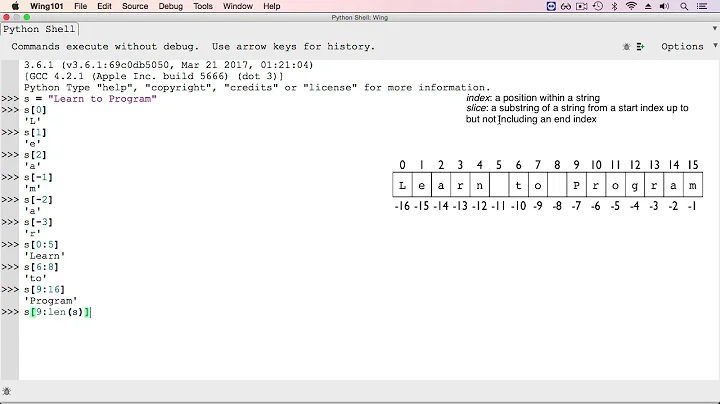720x404 pixels.
Task: Click the 'Commands execute without debug.' label
Action: click(x=105, y=47)
